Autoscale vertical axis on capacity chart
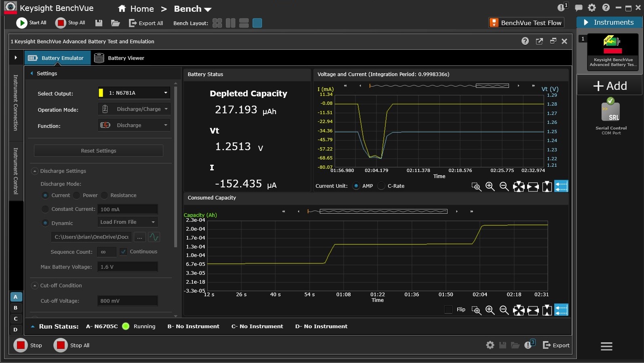The image size is (644, 363). [547, 310]
